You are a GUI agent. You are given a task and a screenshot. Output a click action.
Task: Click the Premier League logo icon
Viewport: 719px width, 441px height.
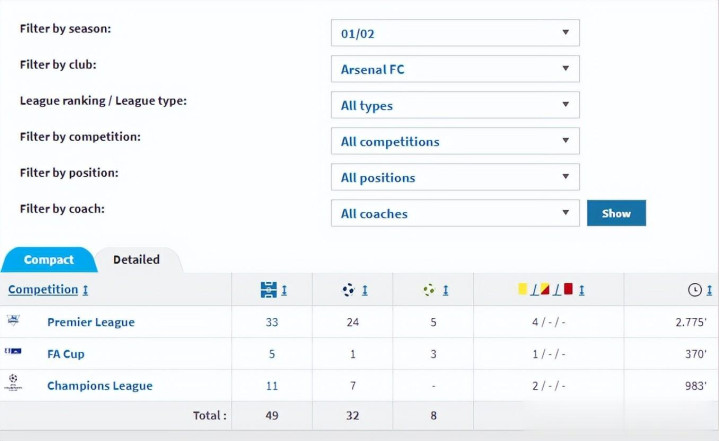pos(13,321)
